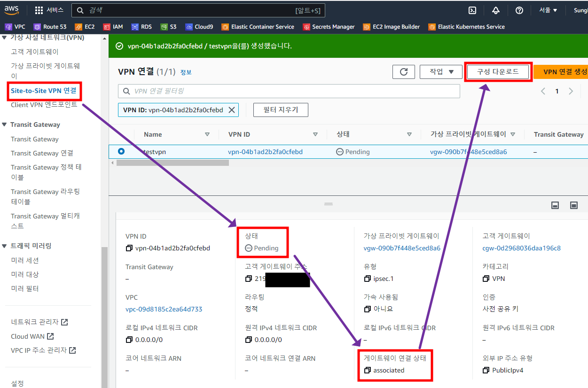Select the testvpn row radio button
Image resolution: width=588 pixels, height=388 pixels.
tap(121, 151)
